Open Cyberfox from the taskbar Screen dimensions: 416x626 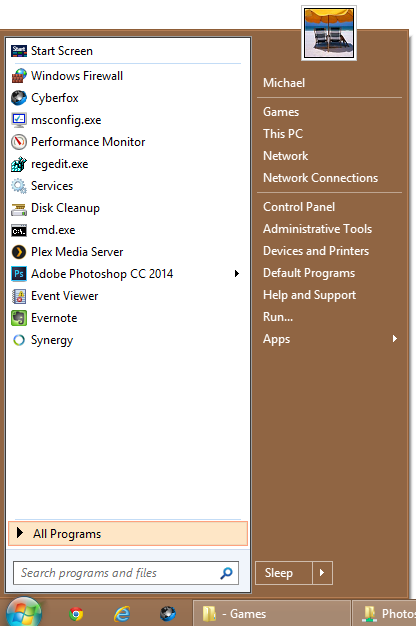(x=168, y=614)
